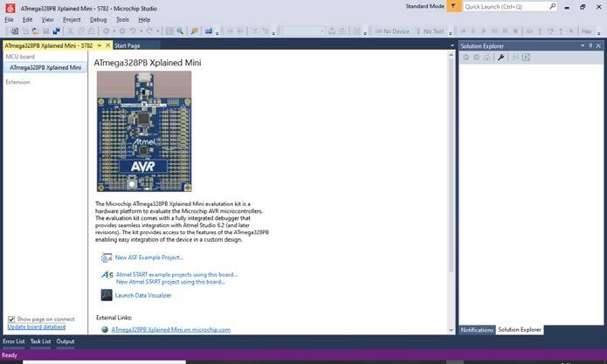This screenshot has height=364, width=607.
Task: Open the Error List tab
Action: pos(14,341)
